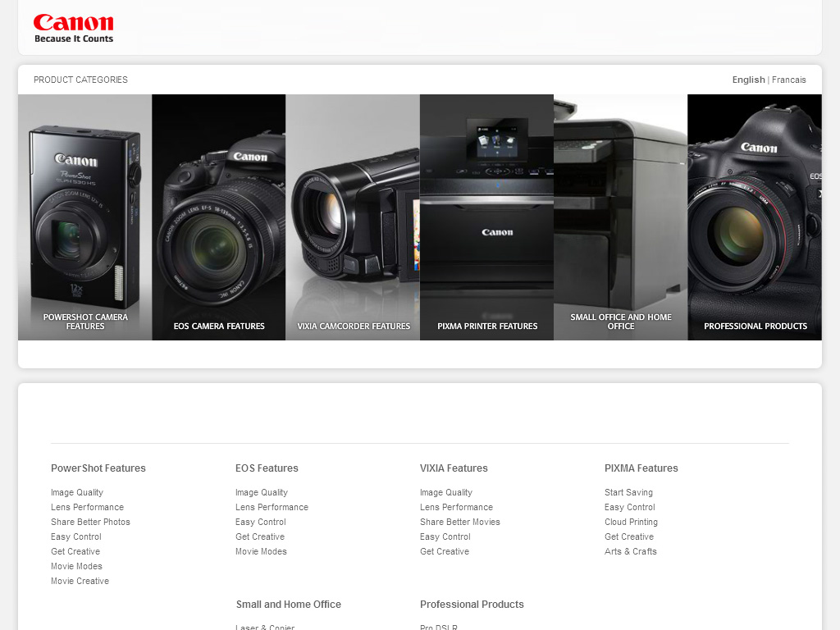This screenshot has height=630, width=840.
Task: Click Easy Control under EOS Features
Action: [261, 522]
